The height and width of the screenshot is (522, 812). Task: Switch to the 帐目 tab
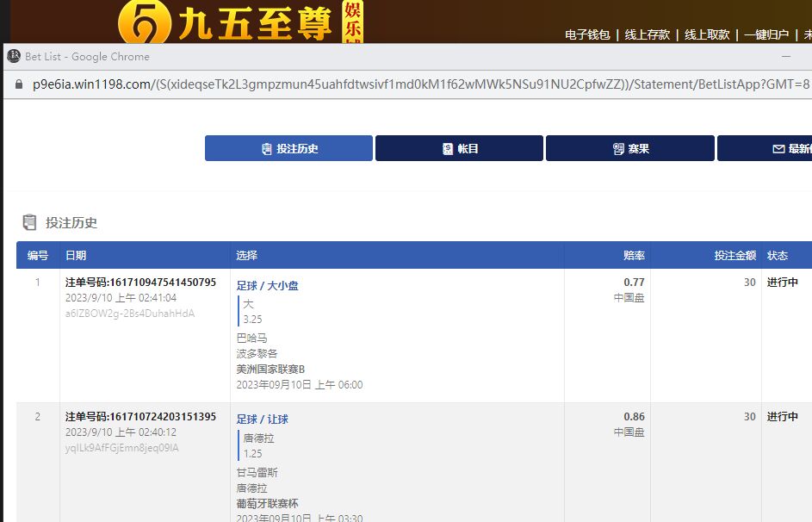pyautogui.click(x=459, y=148)
